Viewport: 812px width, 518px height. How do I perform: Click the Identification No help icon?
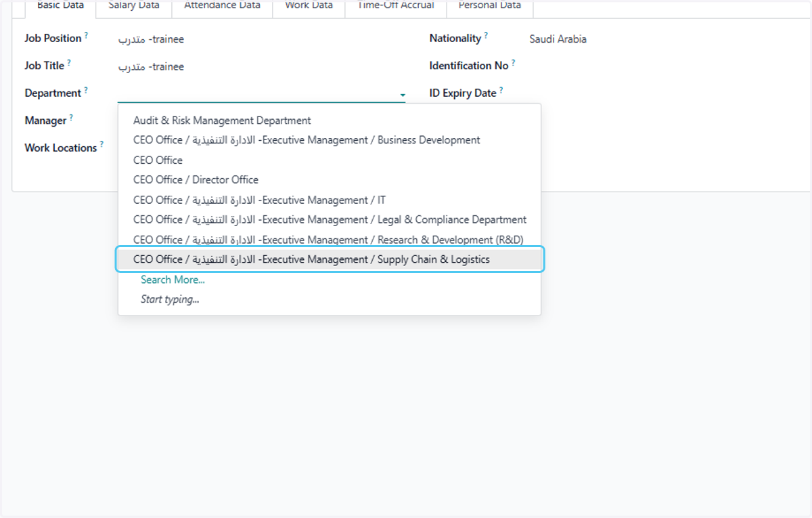(x=514, y=62)
